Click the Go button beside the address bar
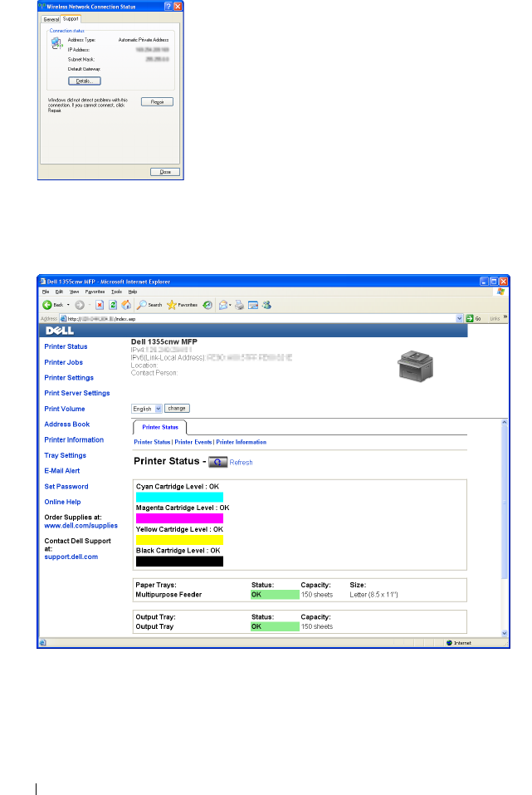 tap(473, 318)
